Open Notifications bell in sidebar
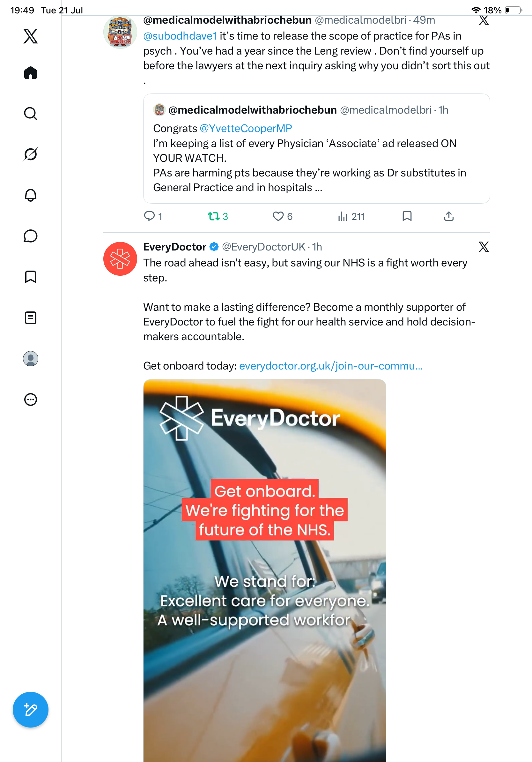The width and height of the screenshot is (532, 762). click(31, 195)
